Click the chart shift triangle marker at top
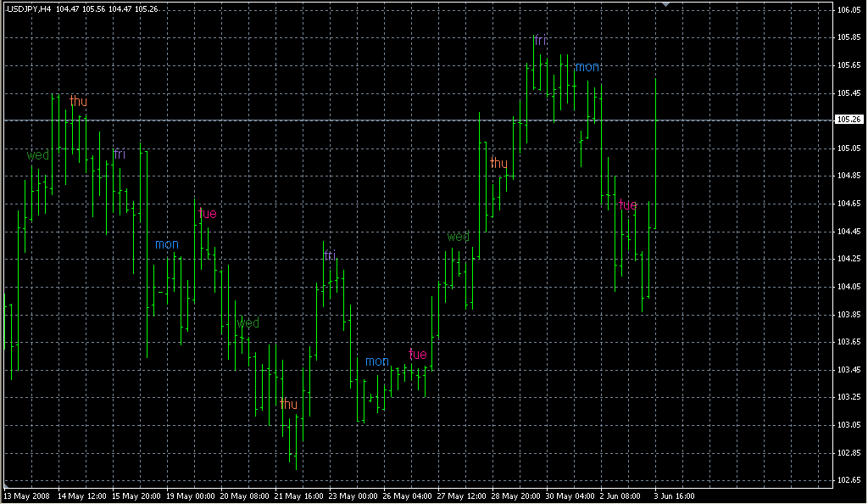The height and width of the screenshot is (504, 868). 665,5
